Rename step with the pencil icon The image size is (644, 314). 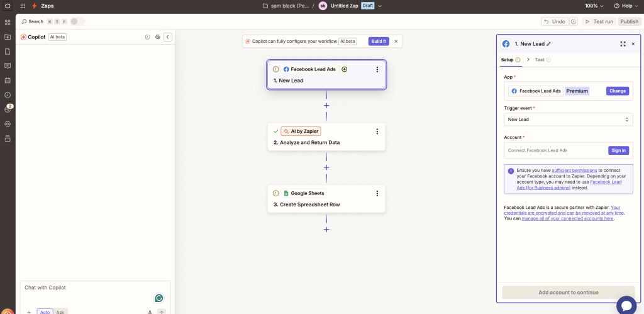click(548, 44)
